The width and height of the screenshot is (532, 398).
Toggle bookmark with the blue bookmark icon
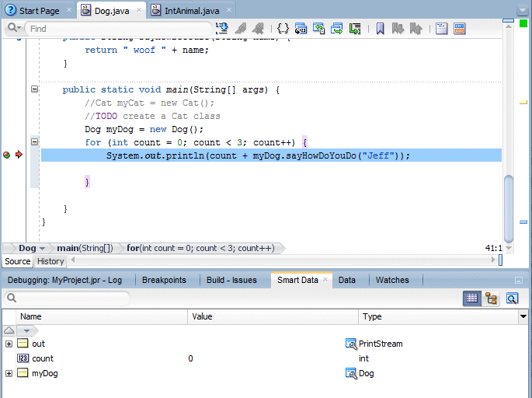click(x=381, y=29)
